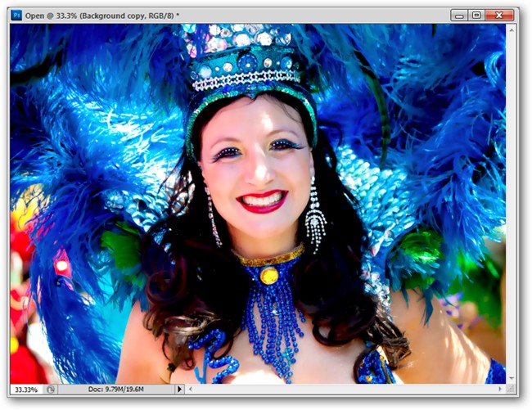Click the vertical scrollbar down arrow
532x410 pixels.
pos(512,378)
